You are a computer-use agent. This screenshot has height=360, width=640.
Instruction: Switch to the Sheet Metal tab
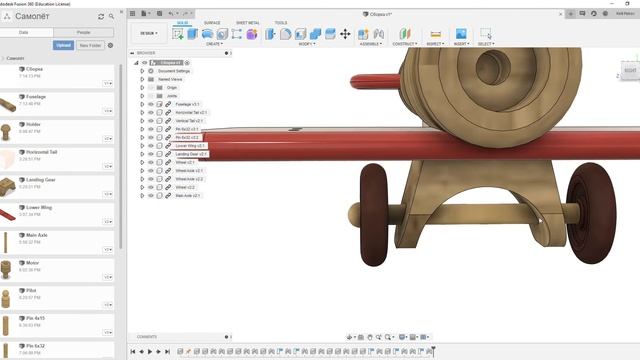pos(247,23)
